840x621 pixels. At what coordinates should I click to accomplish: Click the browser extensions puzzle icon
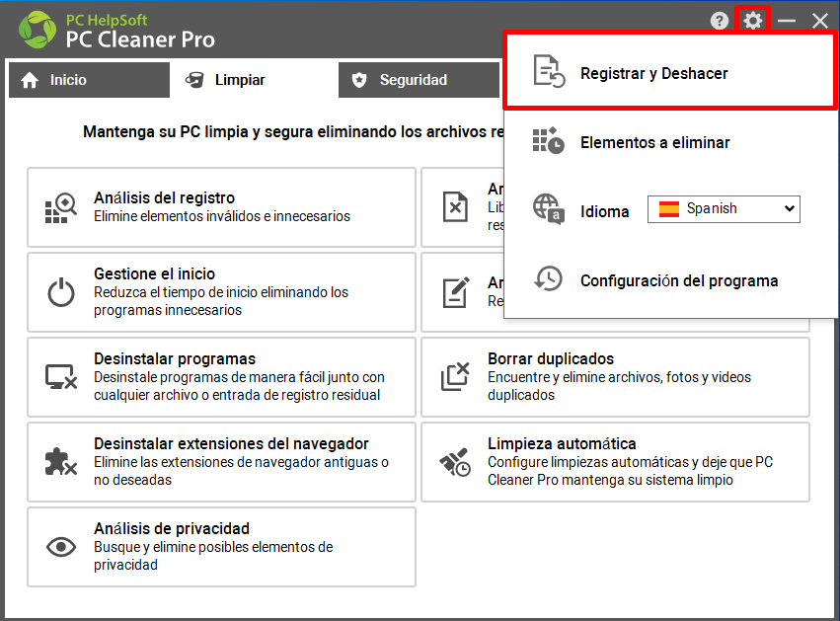pos(61,461)
